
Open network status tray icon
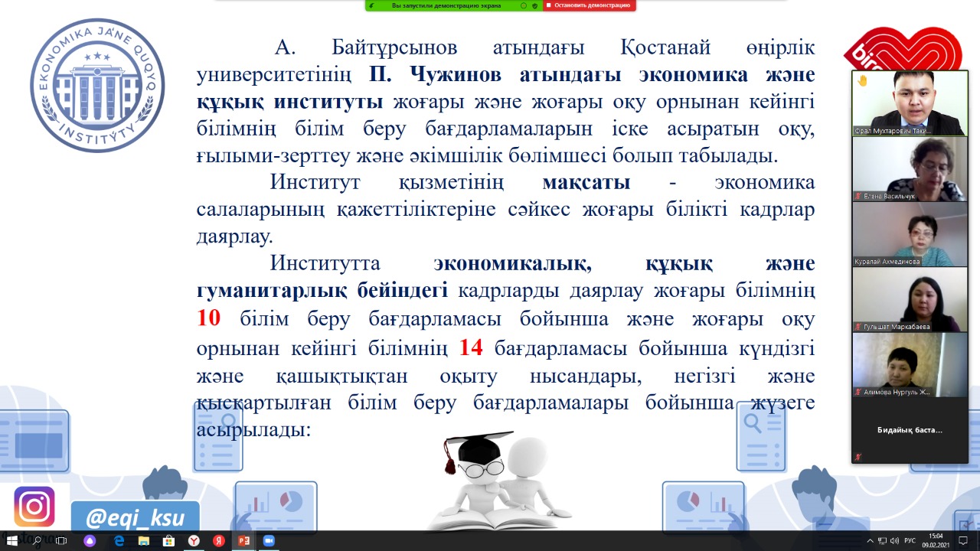(x=882, y=540)
